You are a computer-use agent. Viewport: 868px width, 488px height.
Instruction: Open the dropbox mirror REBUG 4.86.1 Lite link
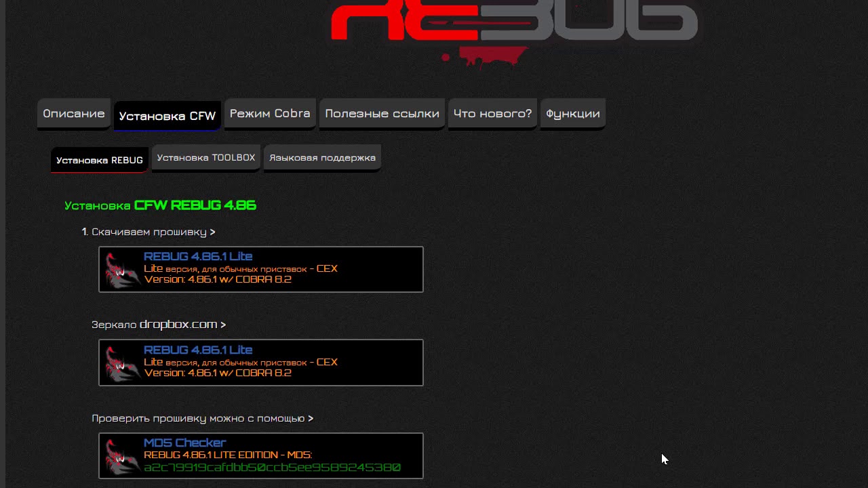coord(198,350)
